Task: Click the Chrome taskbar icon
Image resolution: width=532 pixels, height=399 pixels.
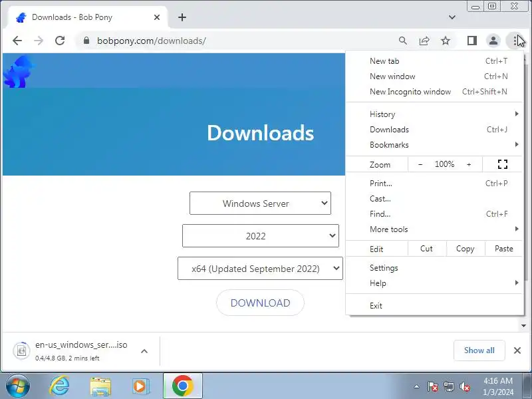Action: (x=183, y=386)
